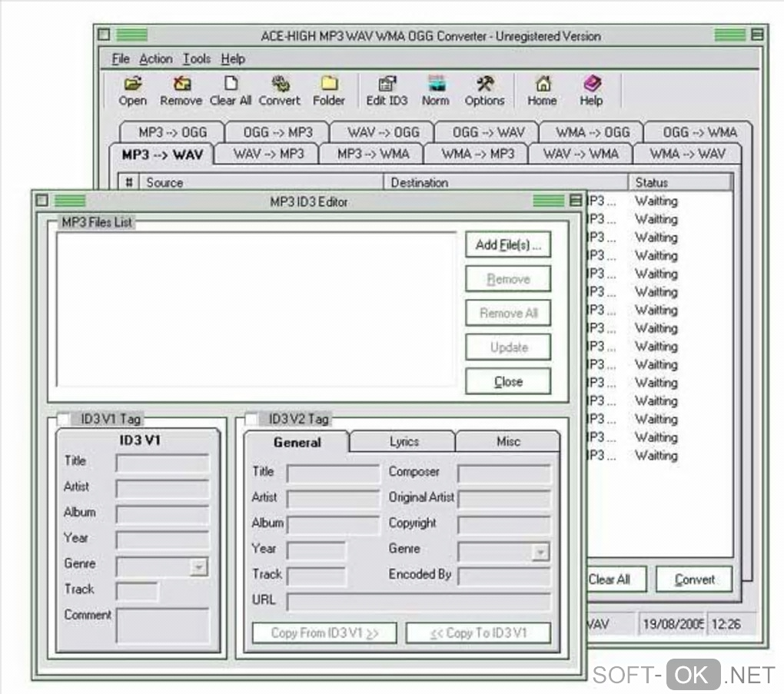Open files with the Open toolbar icon

[132, 91]
